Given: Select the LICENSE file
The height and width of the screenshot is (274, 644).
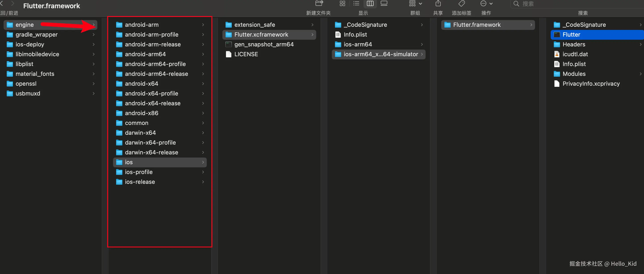Looking at the screenshot, I should pyautogui.click(x=246, y=54).
